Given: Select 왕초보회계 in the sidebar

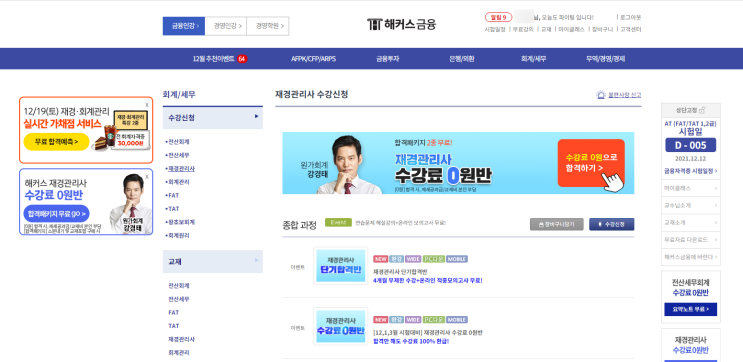Looking at the screenshot, I should [181, 222].
